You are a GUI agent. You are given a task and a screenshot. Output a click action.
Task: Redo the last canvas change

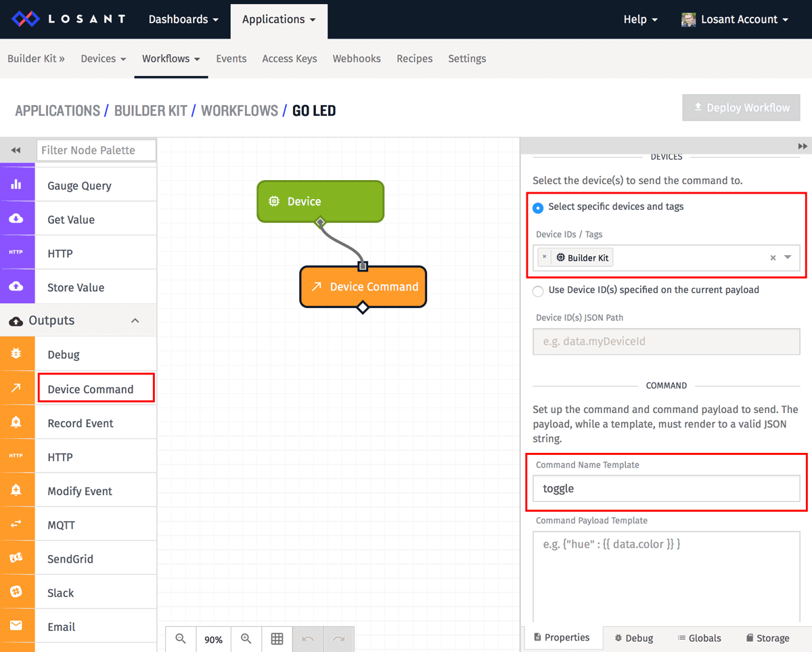(x=338, y=639)
